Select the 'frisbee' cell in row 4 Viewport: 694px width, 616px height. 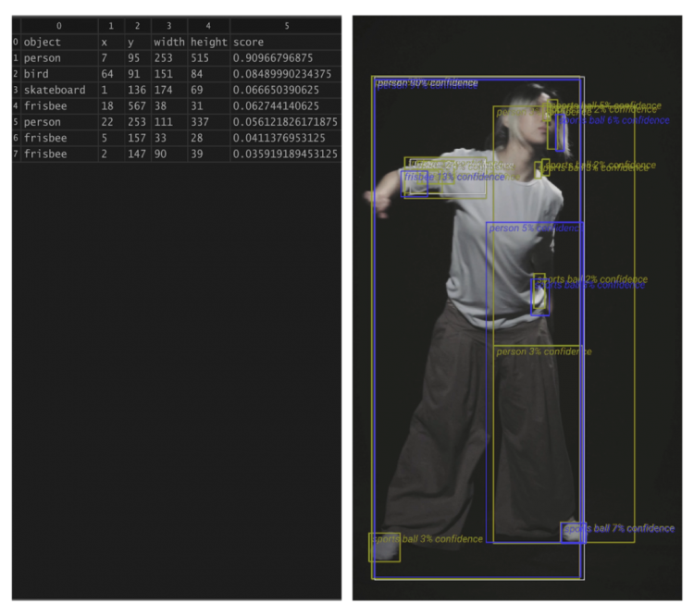[x=59, y=105]
